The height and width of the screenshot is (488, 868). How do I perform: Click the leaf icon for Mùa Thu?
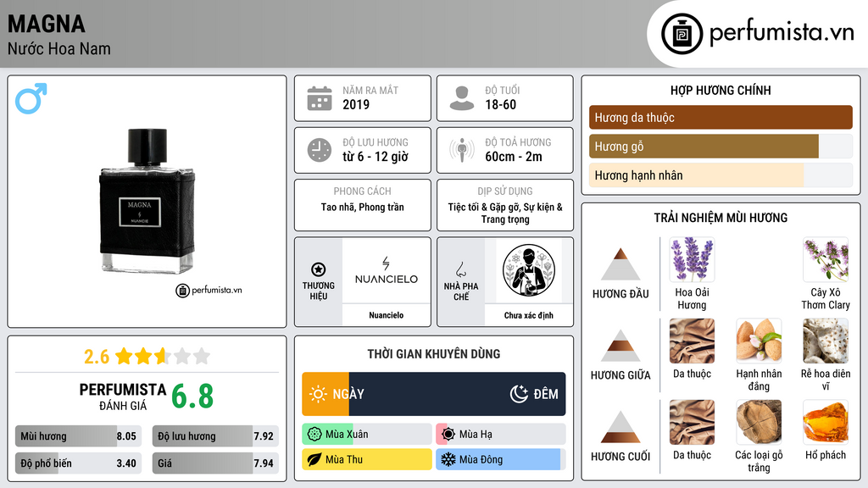(x=314, y=459)
